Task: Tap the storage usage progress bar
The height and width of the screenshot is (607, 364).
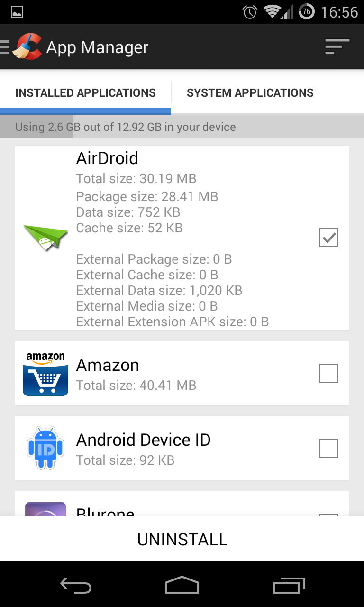Action: pyautogui.click(x=182, y=127)
